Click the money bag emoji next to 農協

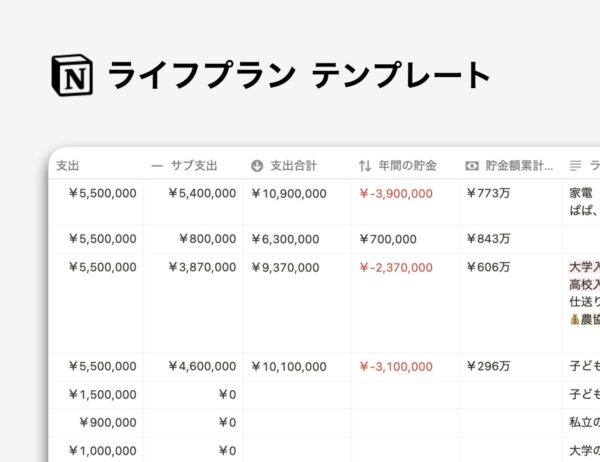(x=574, y=319)
